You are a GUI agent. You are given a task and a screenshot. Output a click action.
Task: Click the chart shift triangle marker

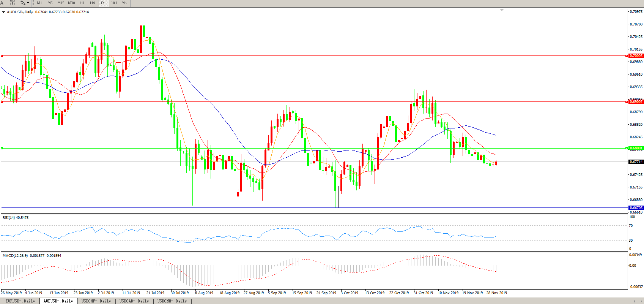tap(502, 10)
